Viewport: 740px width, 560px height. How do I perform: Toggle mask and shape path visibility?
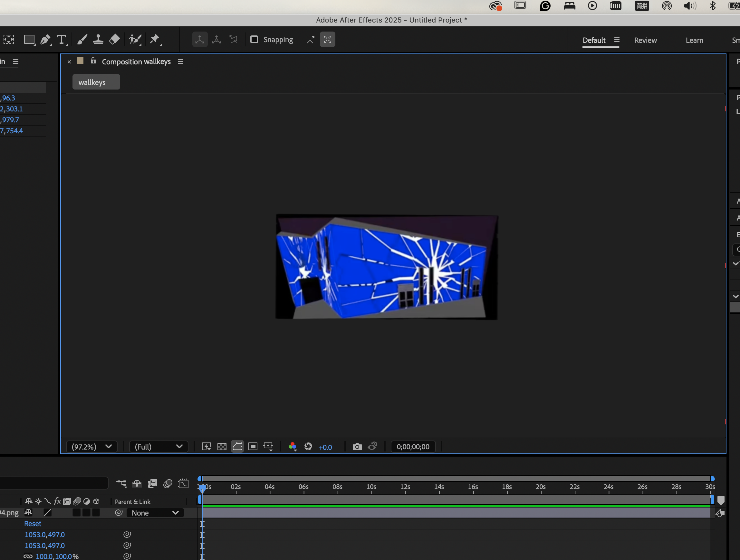point(237,447)
